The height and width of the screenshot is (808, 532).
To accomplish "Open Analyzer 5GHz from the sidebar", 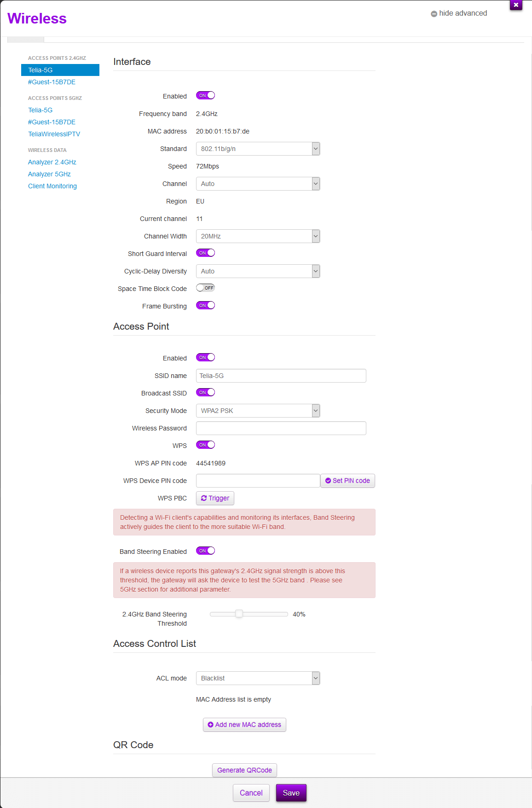I will click(49, 174).
